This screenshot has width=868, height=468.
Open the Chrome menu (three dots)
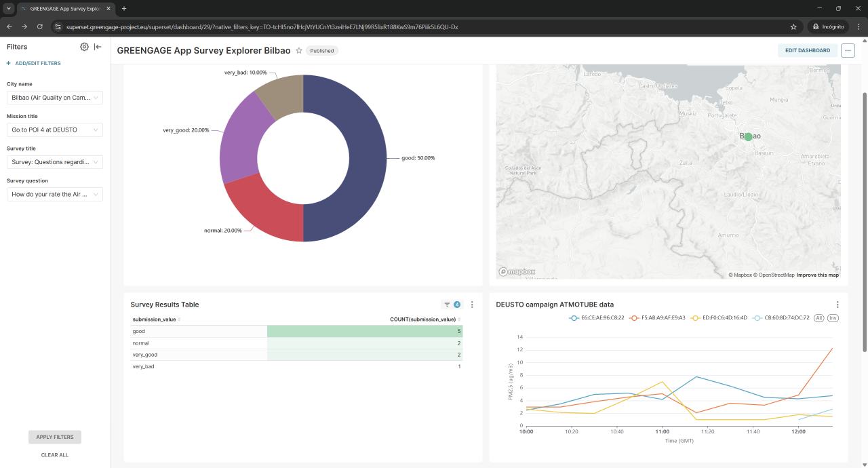857,26
